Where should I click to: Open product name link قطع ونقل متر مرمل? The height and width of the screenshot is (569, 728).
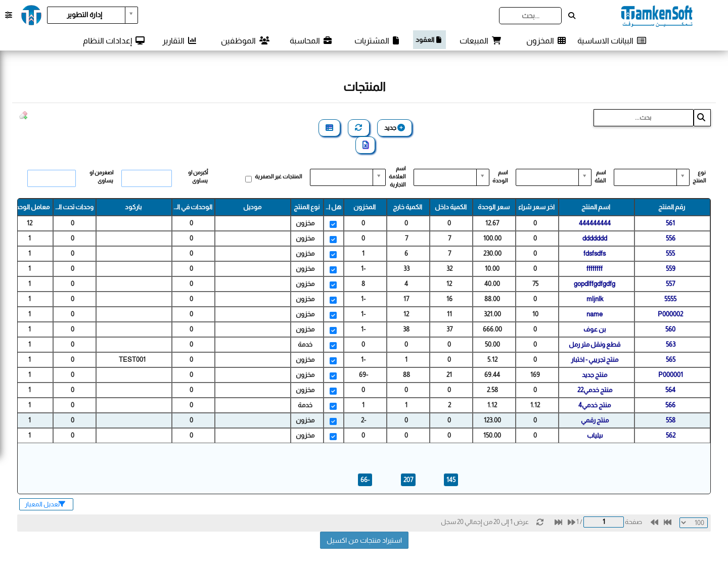pyautogui.click(x=595, y=344)
